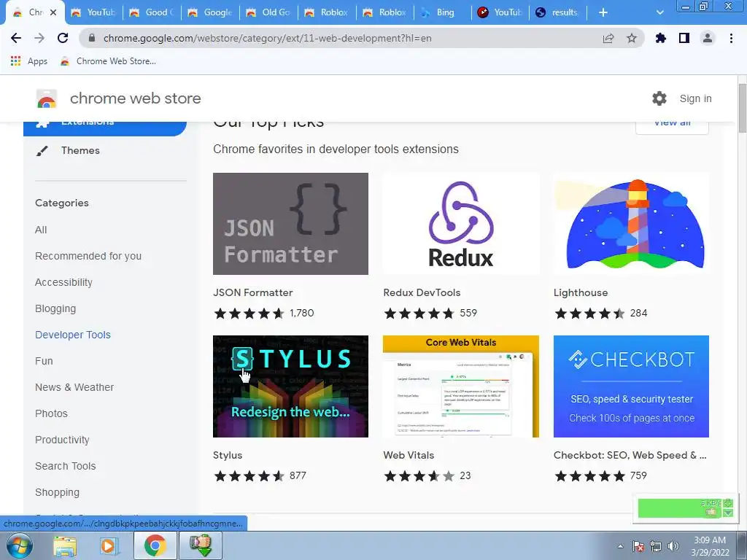This screenshot has height=560, width=747.
Task: Open the Lighthouse extension thumbnail
Action: tap(631, 224)
